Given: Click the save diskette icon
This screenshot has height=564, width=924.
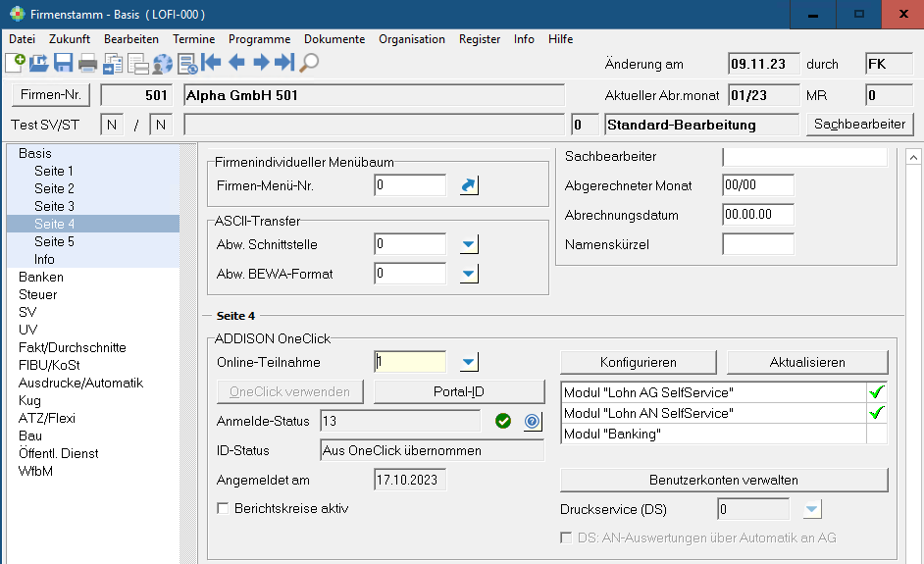Looking at the screenshot, I should (63, 63).
